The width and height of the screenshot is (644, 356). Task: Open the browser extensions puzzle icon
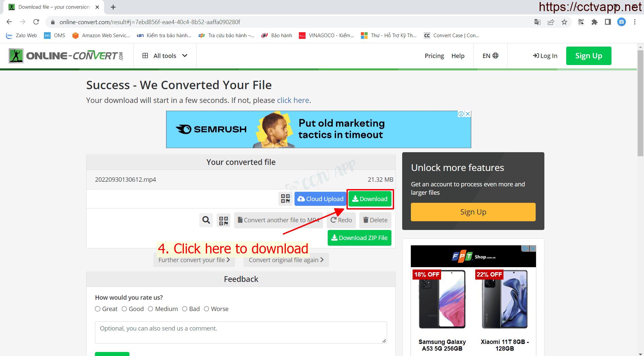point(594,22)
